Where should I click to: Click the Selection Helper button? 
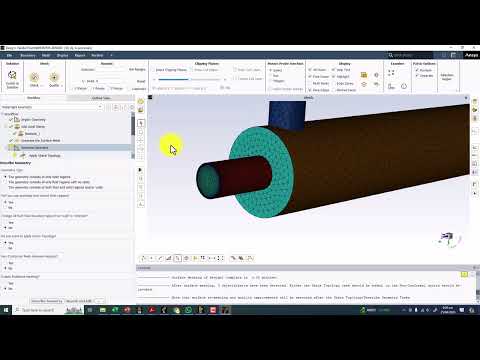(447, 77)
